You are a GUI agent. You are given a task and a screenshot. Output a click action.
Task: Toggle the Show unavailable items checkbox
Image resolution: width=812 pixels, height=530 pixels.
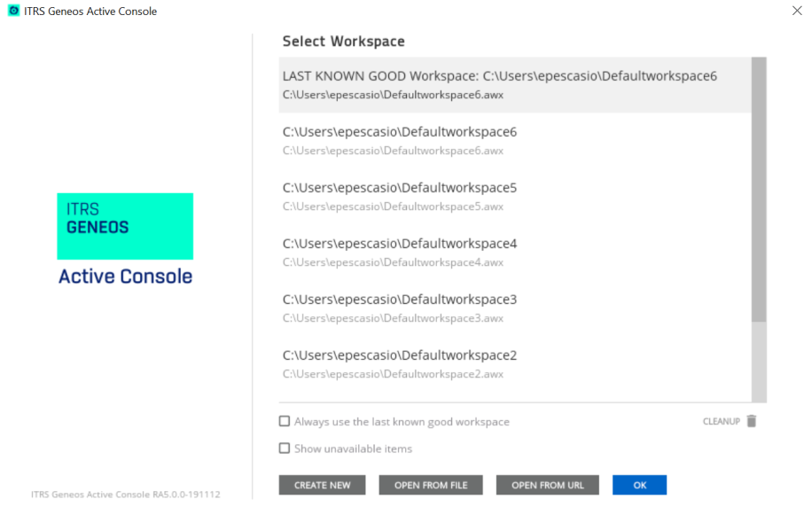pos(285,448)
